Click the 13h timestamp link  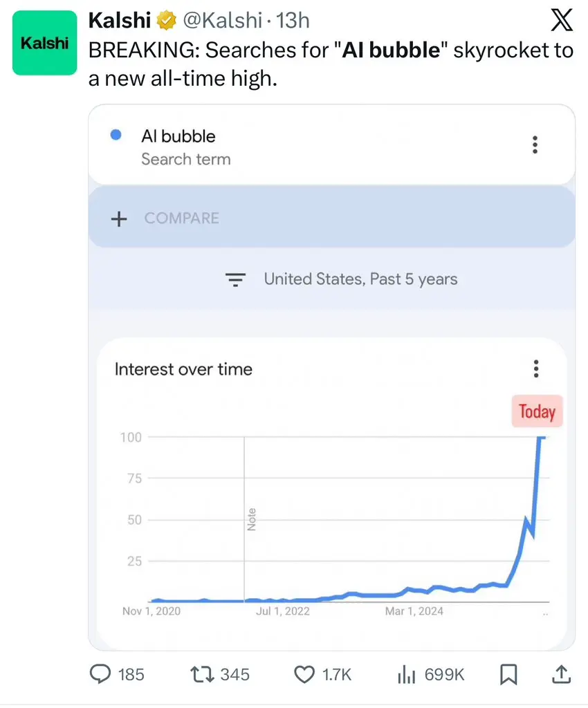293,21
